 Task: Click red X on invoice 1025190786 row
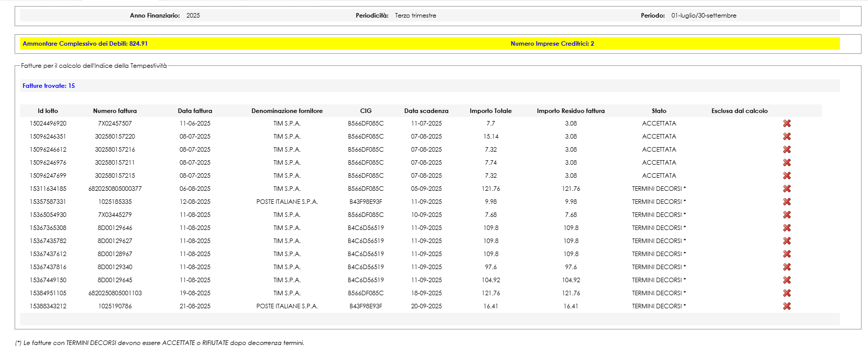click(x=787, y=306)
